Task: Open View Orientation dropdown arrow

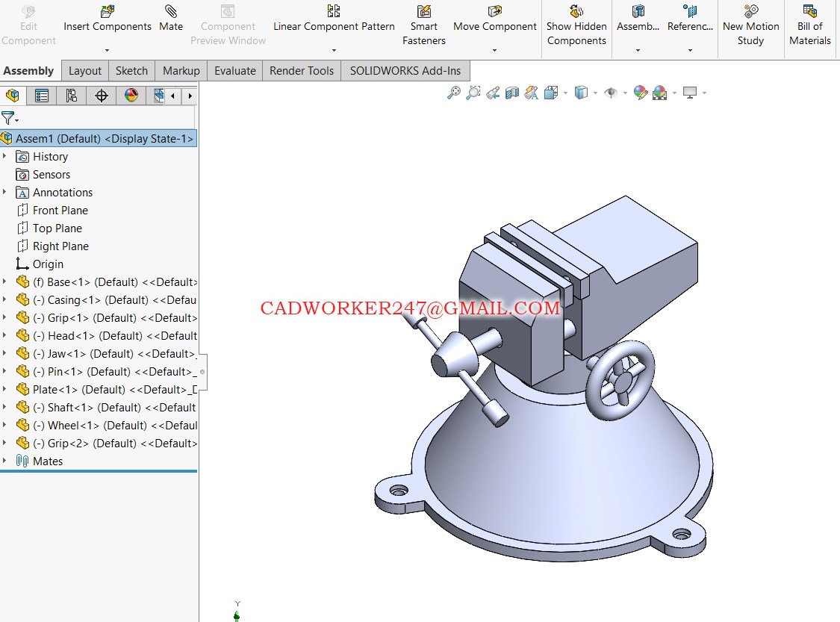Action: click(566, 93)
